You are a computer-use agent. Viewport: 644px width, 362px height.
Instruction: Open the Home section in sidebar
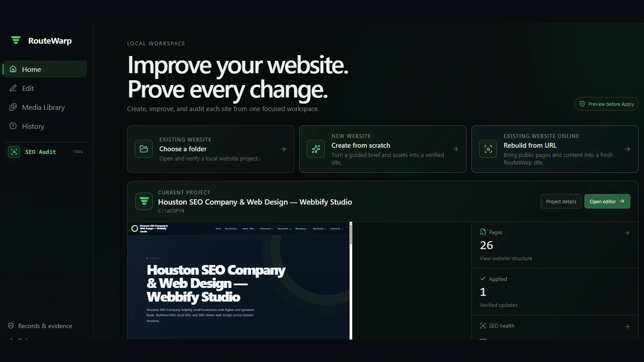pyautogui.click(x=45, y=69)
